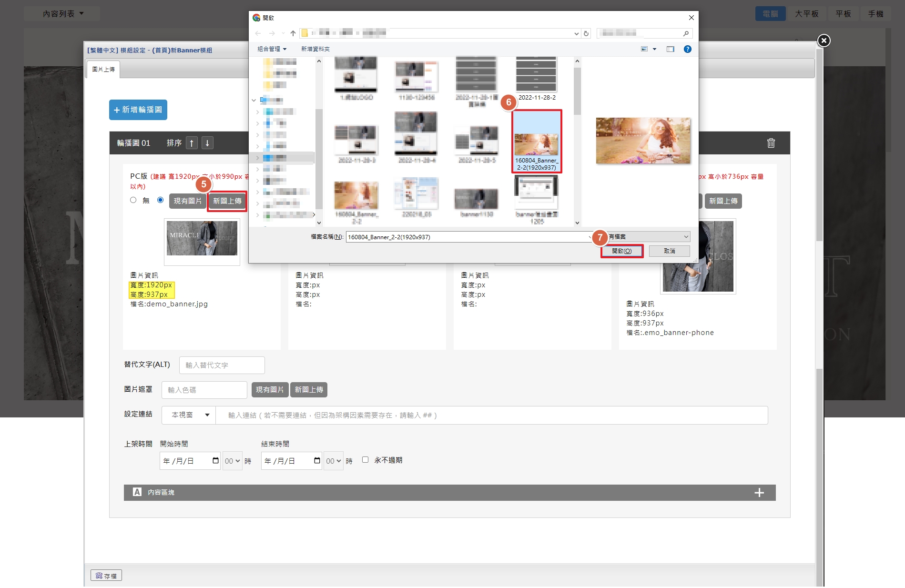Select the '無' radio option
The height and width of the screenshot is (588, 905).
tap(133, 200)
